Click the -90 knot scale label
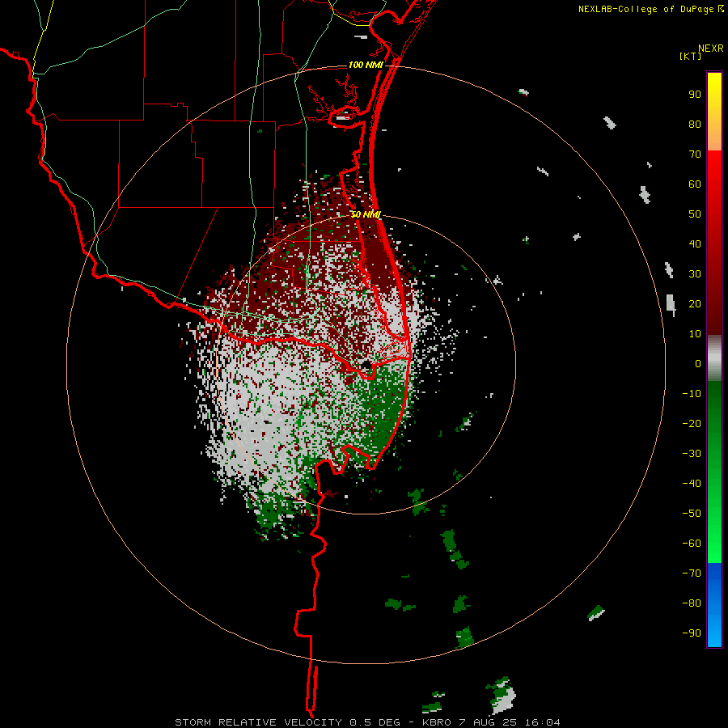Viewport: 728px width, 728px height. pos(692,633)
